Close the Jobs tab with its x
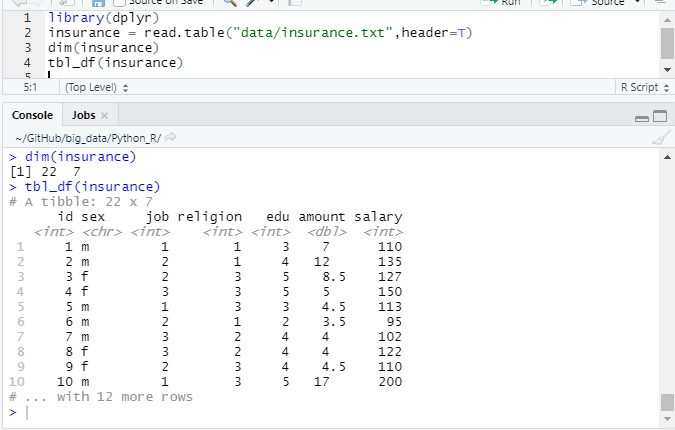 tap(104, 115)
